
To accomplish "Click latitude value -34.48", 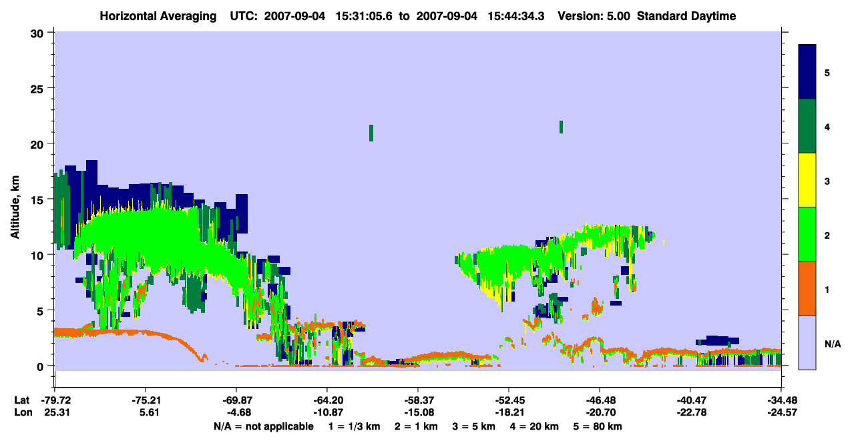I will click(x=781, y=400).
